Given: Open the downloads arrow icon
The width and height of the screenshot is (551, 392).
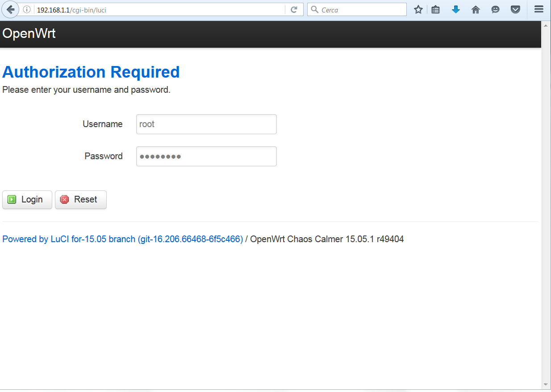Looking at the screenshot, I should click(x=455, y=10).
